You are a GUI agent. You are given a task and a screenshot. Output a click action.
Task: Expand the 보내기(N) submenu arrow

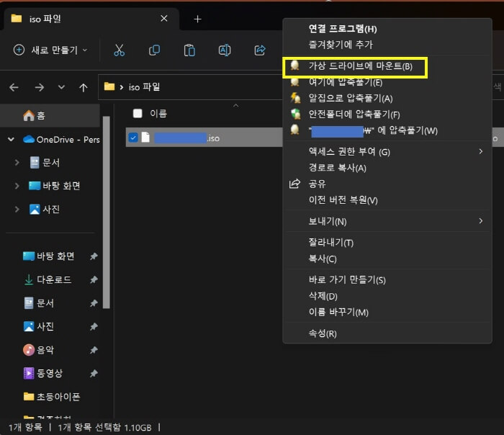pyautogui.click(x=480, y=221)
